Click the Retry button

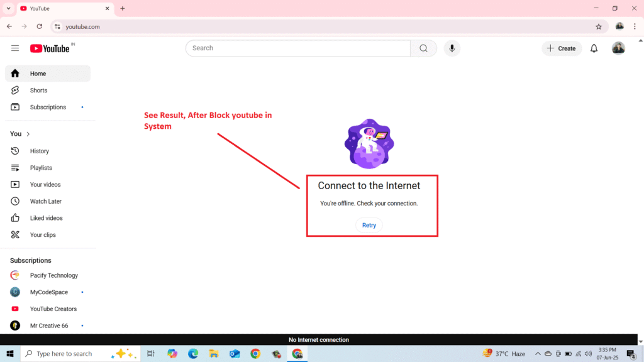coord(369,225)
